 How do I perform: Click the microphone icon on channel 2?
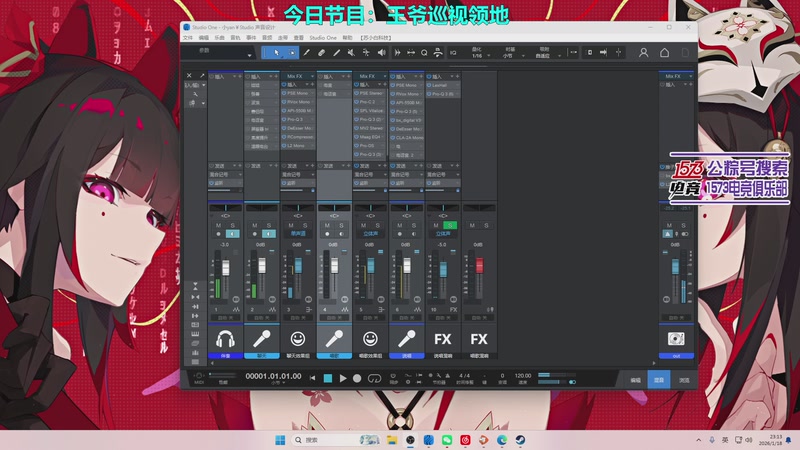tap(261, 339)
